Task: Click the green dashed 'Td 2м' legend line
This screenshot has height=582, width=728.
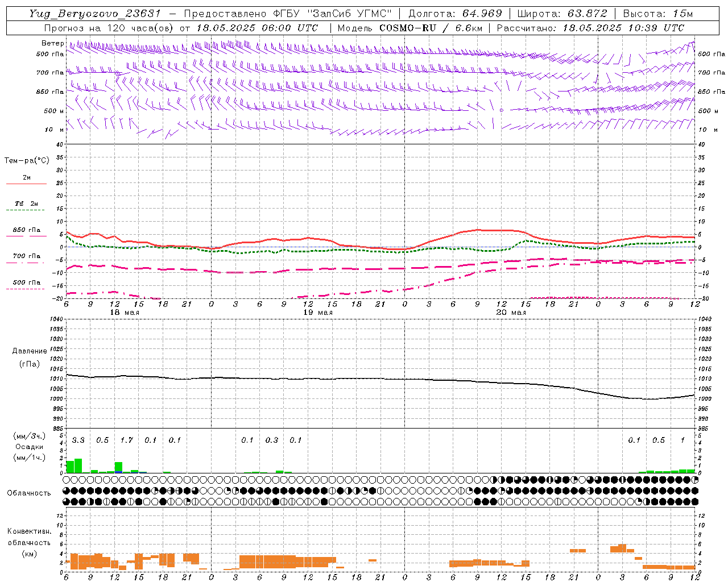Action: coord(26,210)
